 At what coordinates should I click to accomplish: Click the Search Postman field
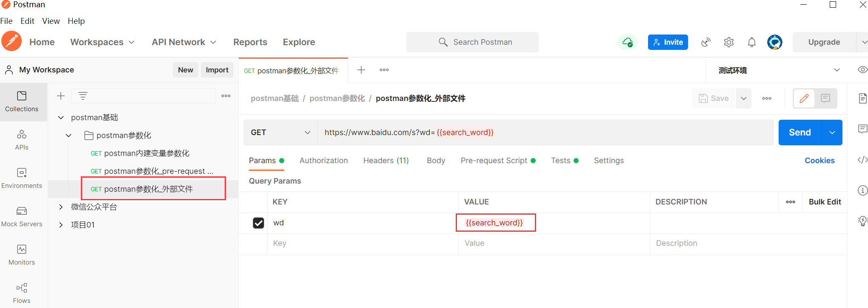click(472, 42)
